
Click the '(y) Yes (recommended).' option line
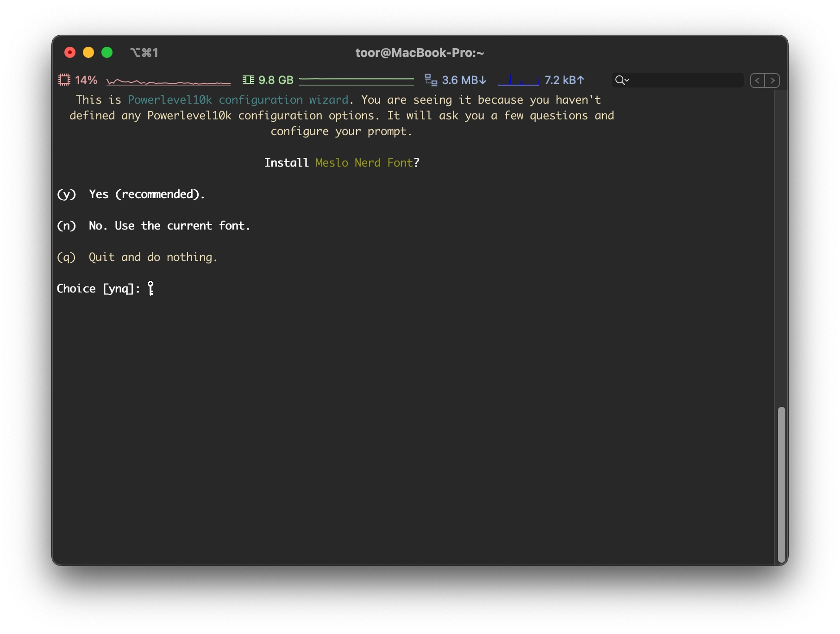tap(131, 194)
